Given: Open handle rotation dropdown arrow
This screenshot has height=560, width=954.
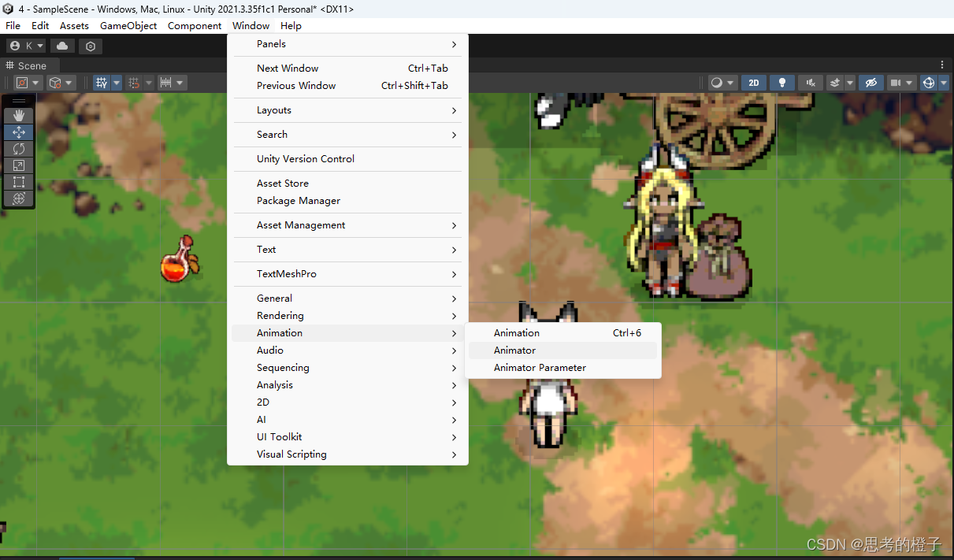Looking at the screenshot, I should point(70,83).
